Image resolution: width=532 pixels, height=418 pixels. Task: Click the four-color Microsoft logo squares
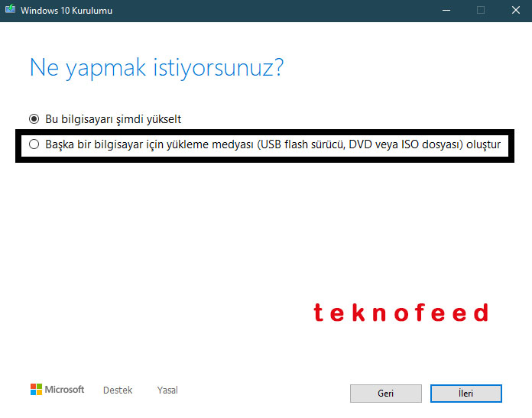(x=37, y=390)
